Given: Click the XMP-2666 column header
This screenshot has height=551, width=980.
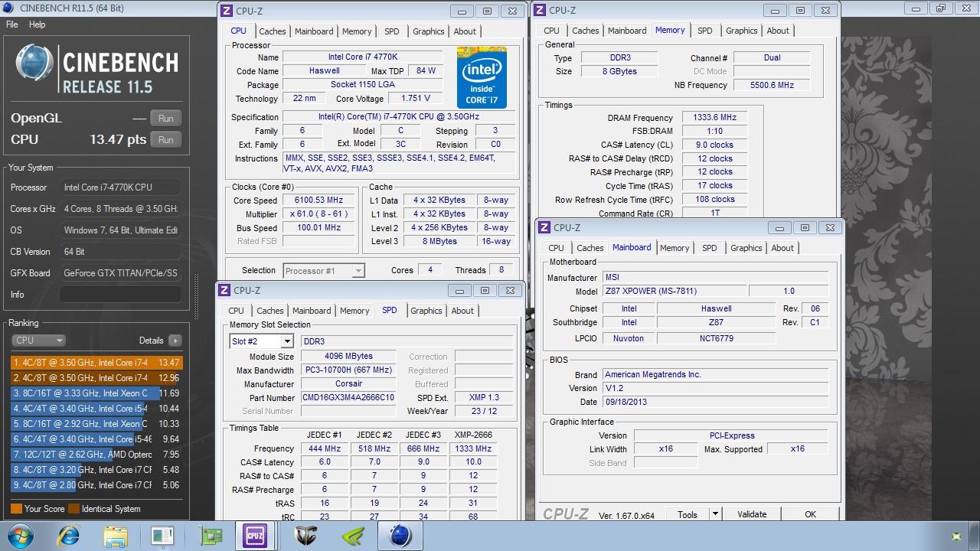Looking at the screenshot, I should 473,435.
